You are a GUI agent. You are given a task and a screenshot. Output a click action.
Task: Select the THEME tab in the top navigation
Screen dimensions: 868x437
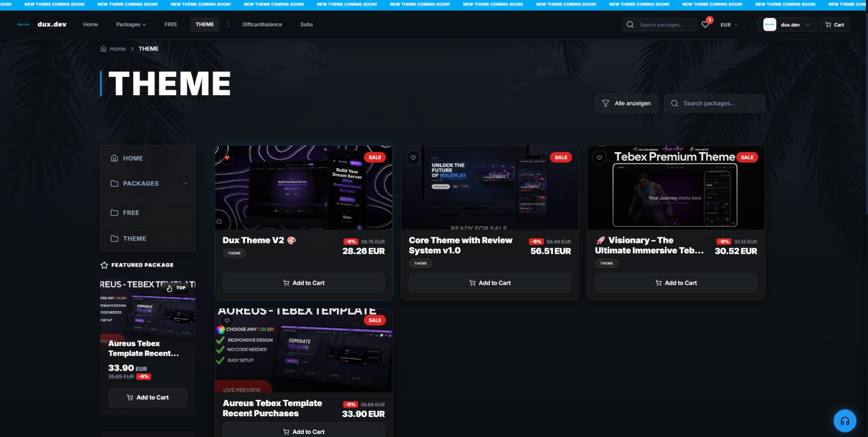pyautogui.click(x=205, y=24)
